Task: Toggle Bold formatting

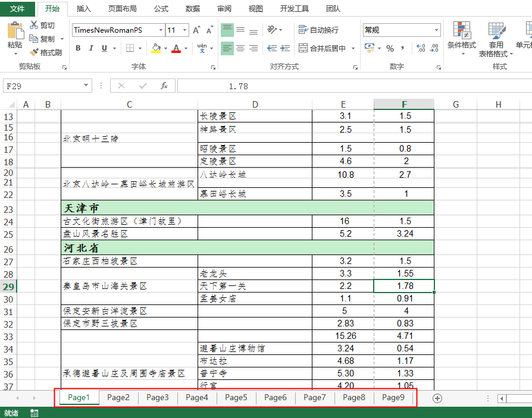Action: pos(78,48)
